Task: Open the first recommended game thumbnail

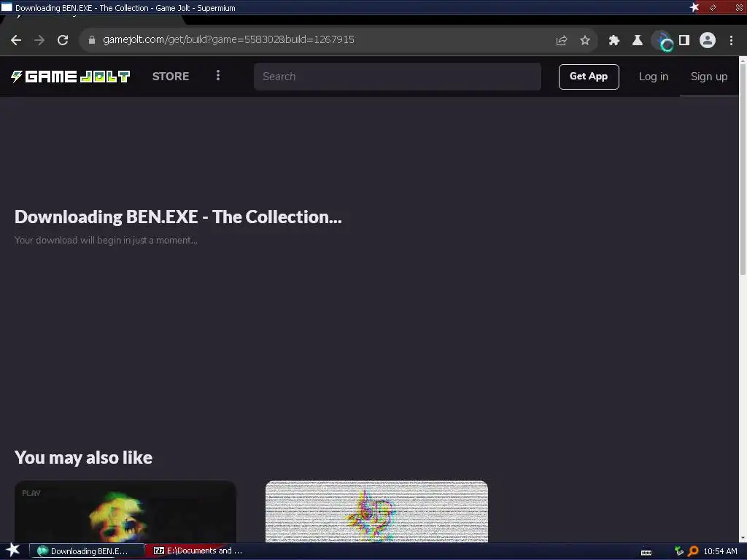Action: (x=125, y=511)
